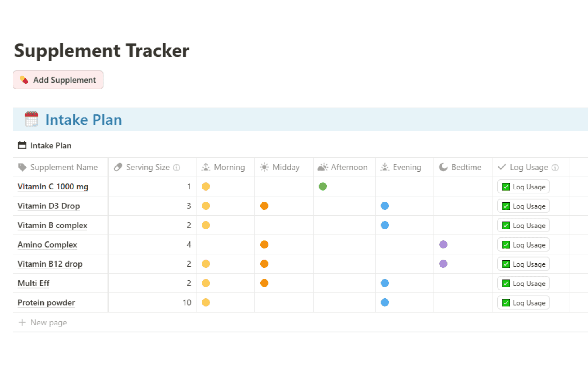588x368 pixels.
Task: Click the purple dot in Vitamin B12 Bedtime column
Action: pos(443,264)
